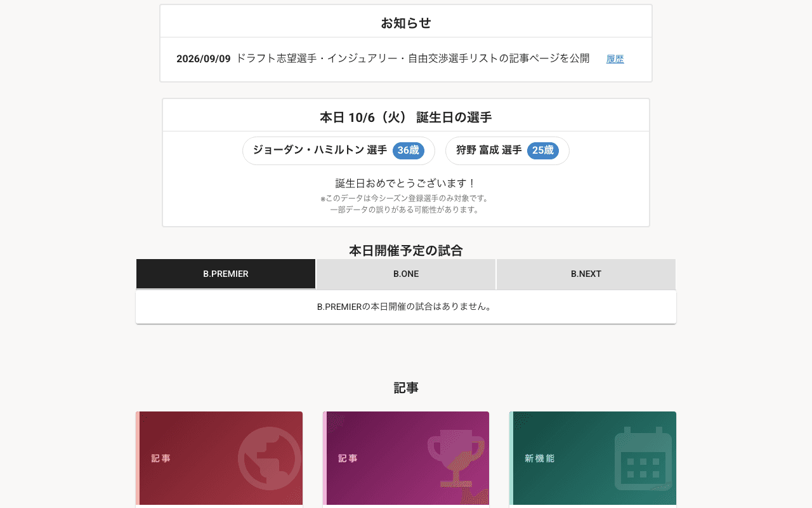Click the 記事 section heading
The width and height of the screenshot is (812, 508).
pos(406,388)
